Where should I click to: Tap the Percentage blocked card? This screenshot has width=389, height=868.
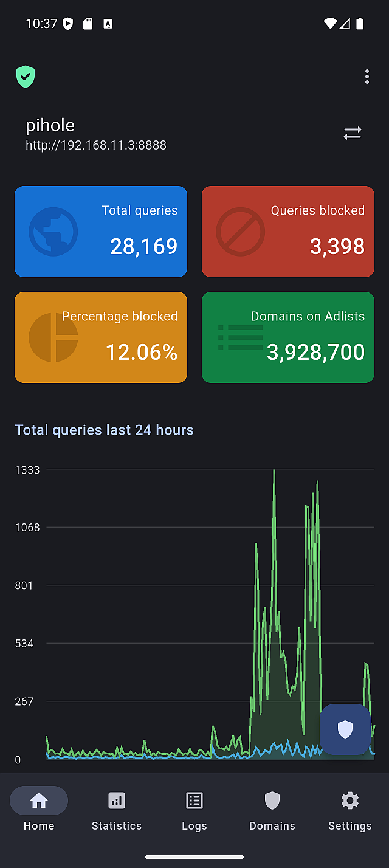coord(101,337)
